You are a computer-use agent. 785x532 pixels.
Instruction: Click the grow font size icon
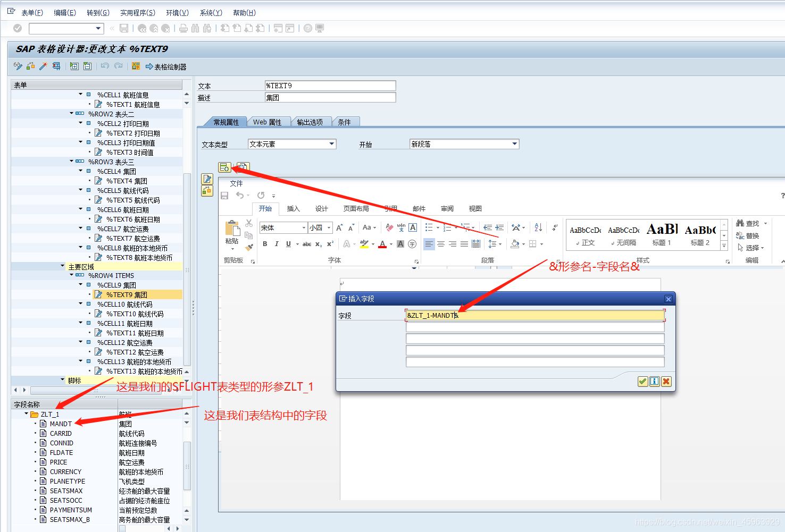point(339,227)
